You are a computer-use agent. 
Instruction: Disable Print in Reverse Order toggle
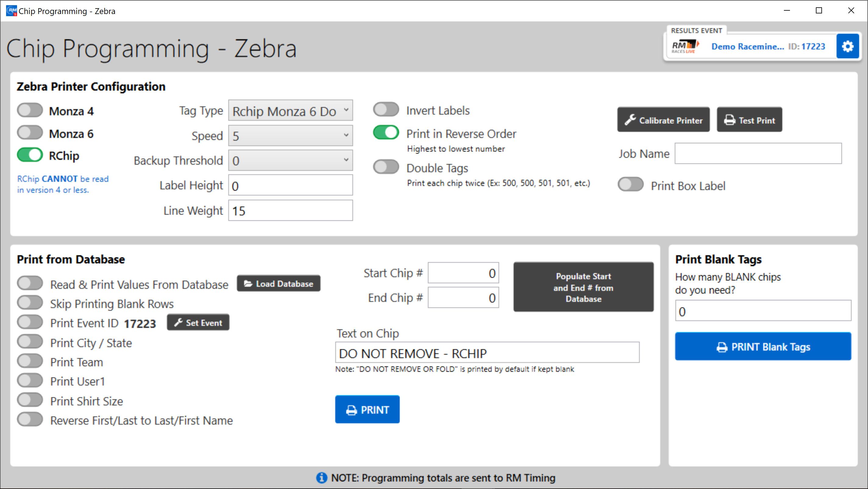pos(386,132)
